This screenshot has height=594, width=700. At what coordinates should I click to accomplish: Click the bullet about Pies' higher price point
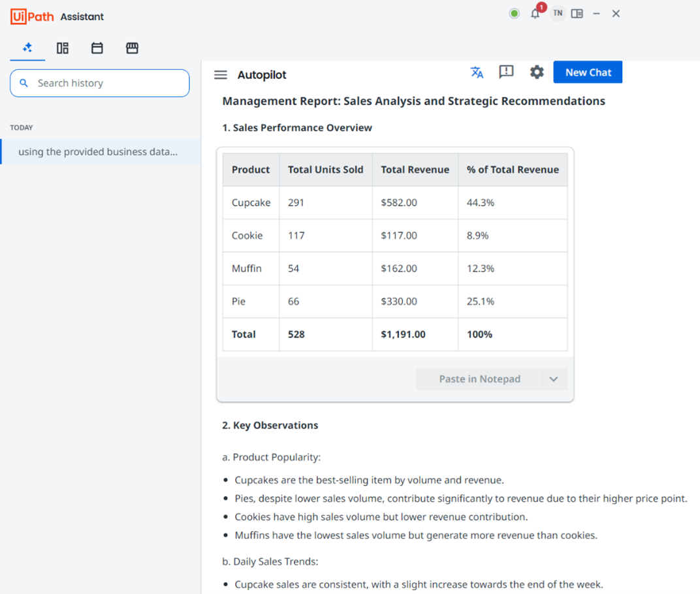click(x=461, y=499)
